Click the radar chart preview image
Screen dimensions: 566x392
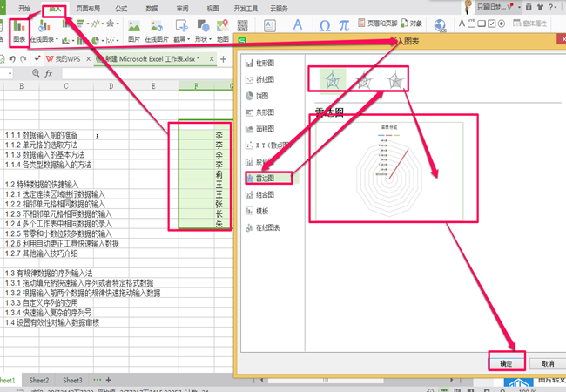click(x=389, y=172)
